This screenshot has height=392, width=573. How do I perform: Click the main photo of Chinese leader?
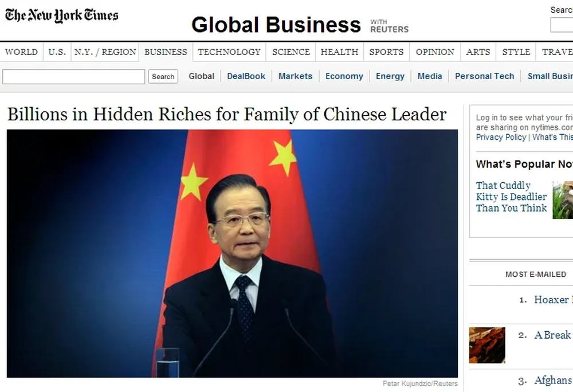pyautogui.click(x=232, y=253)
